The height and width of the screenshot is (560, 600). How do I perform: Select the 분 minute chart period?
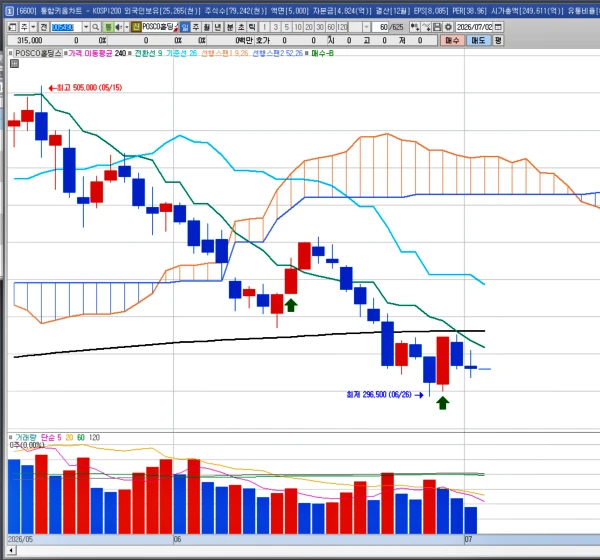click(230, 27)
